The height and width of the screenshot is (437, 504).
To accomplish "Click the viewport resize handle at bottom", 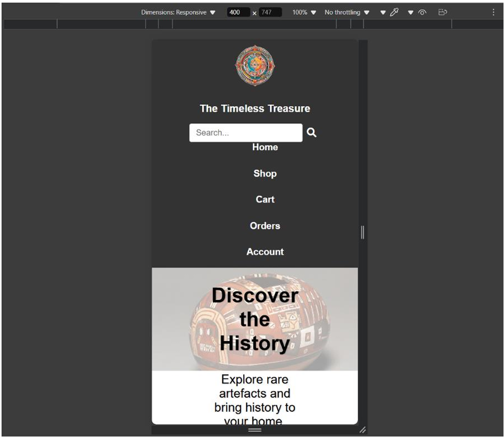I will click(254, 430).
